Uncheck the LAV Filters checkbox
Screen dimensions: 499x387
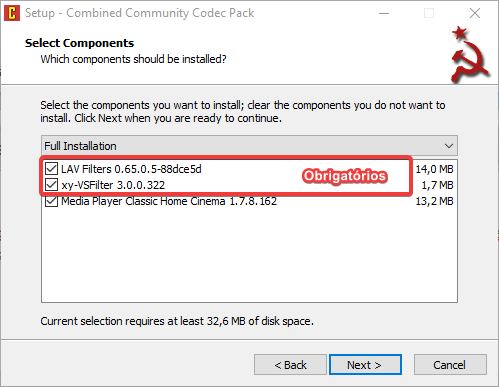tap(51, 169)
